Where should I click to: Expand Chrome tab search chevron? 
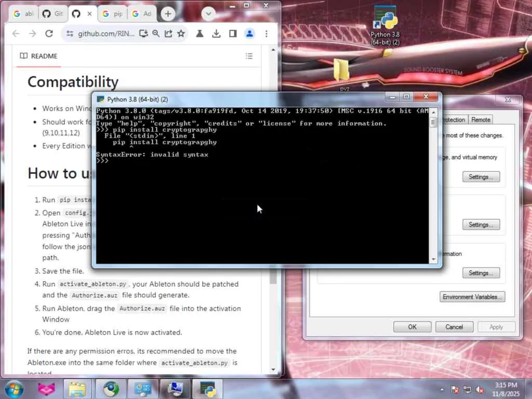[208, 14]
